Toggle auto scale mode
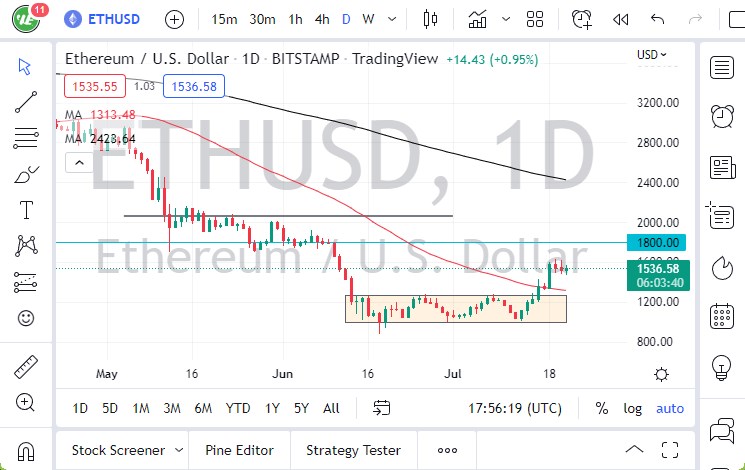Viewport: 745px width, 470px height. [670, 408]
